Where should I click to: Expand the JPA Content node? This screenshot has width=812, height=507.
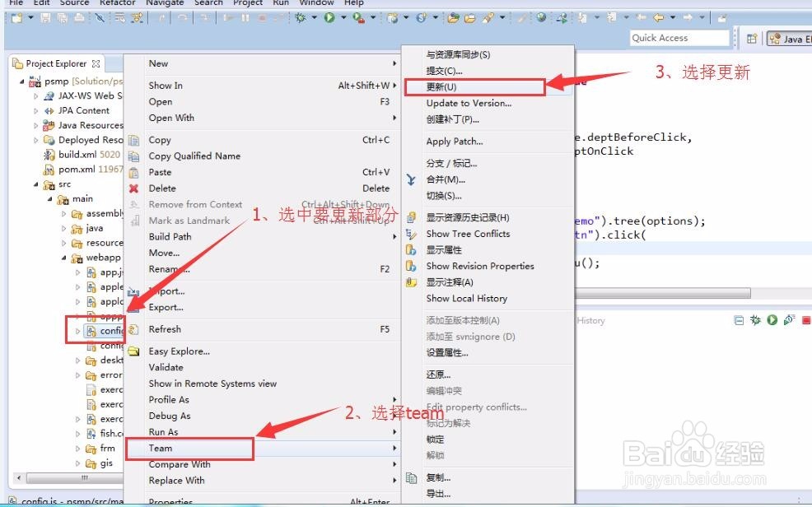pos(35,111)
